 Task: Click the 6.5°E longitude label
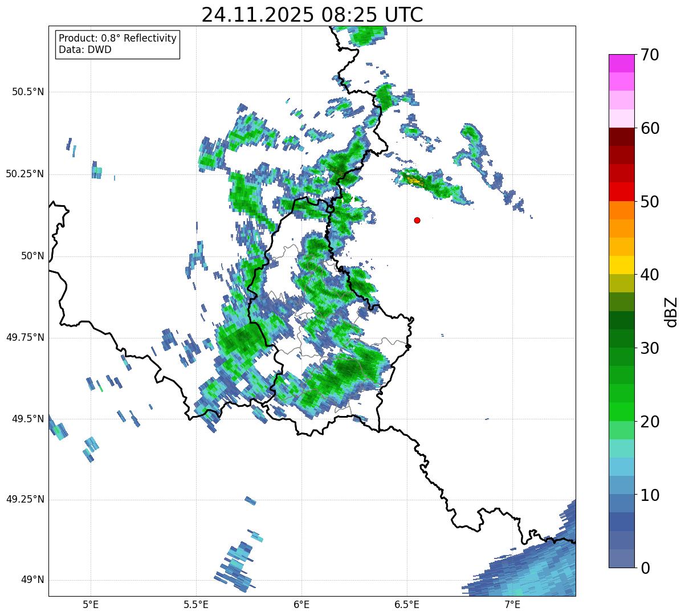407,605
